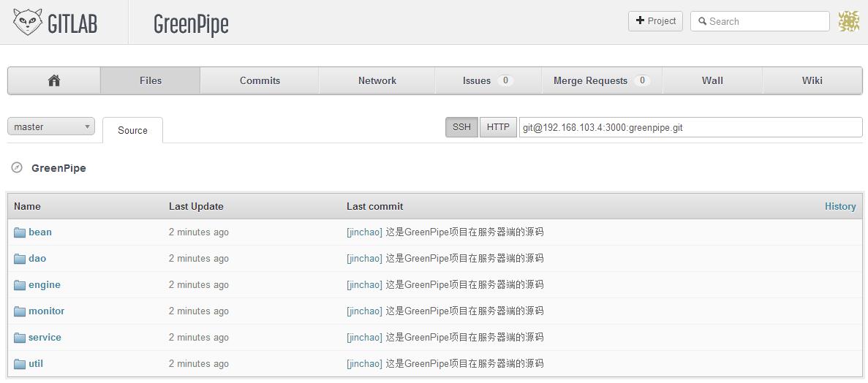This screenshot has height=383, width=868.
Task: Click '2 minutes ago' in engine row
Action: (199, 285)
